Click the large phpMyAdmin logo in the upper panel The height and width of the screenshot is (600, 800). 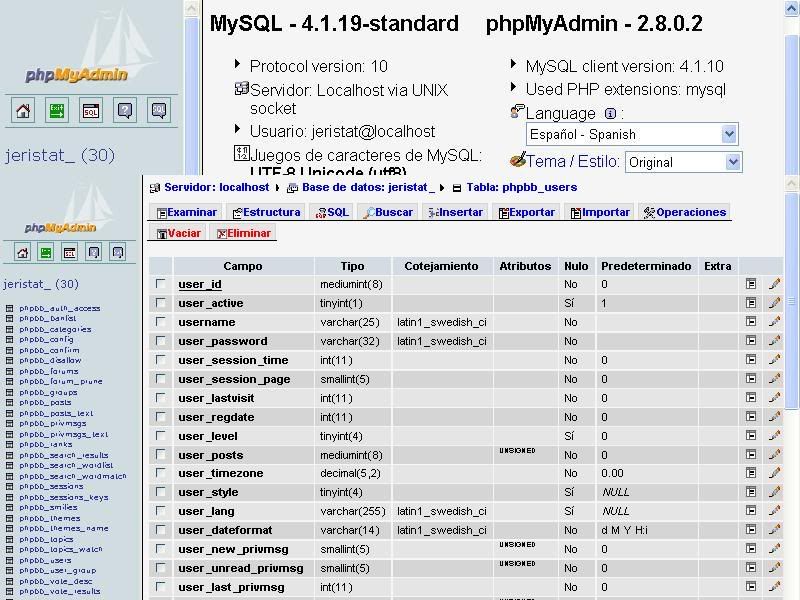76,74
